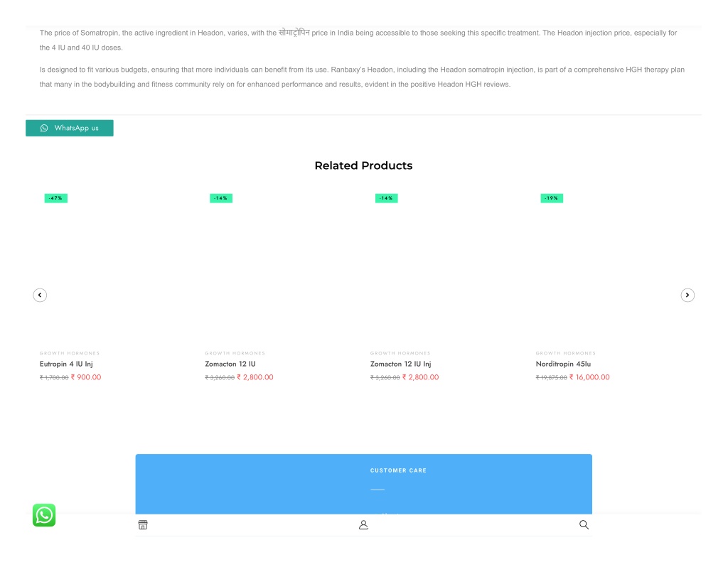Open search with the magnifier icon

584,525
